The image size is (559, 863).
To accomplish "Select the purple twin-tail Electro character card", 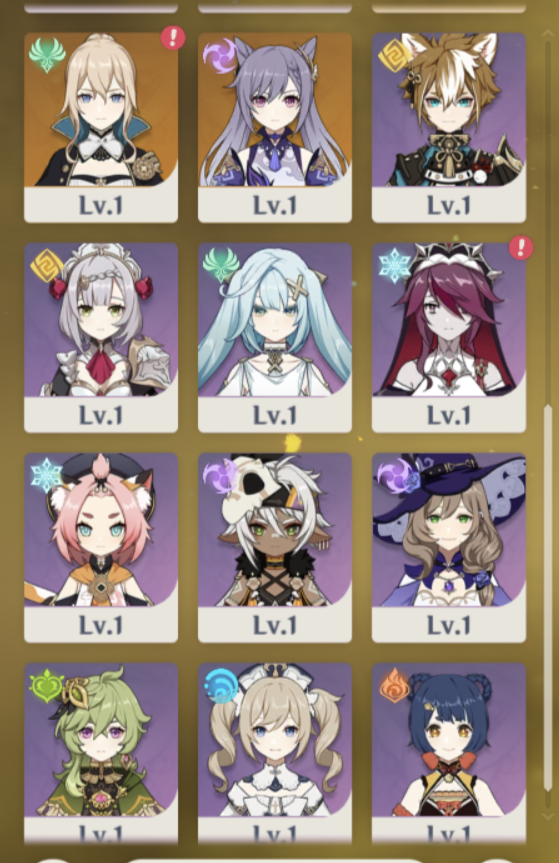I will [275, 127].
